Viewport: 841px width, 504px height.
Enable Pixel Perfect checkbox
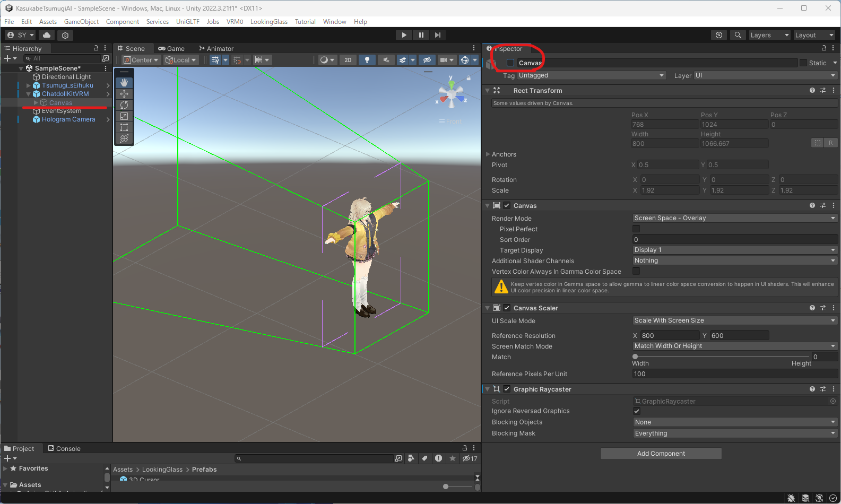coord(636,229)
